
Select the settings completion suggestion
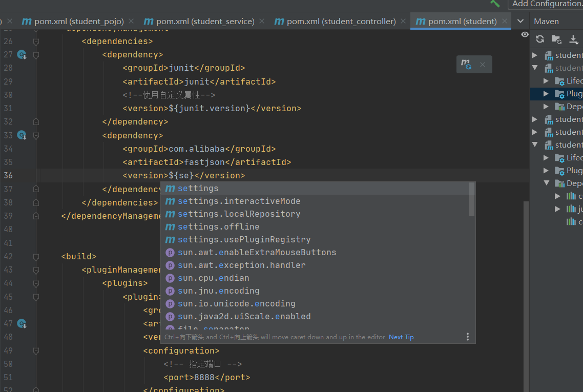tap(315, 188)
